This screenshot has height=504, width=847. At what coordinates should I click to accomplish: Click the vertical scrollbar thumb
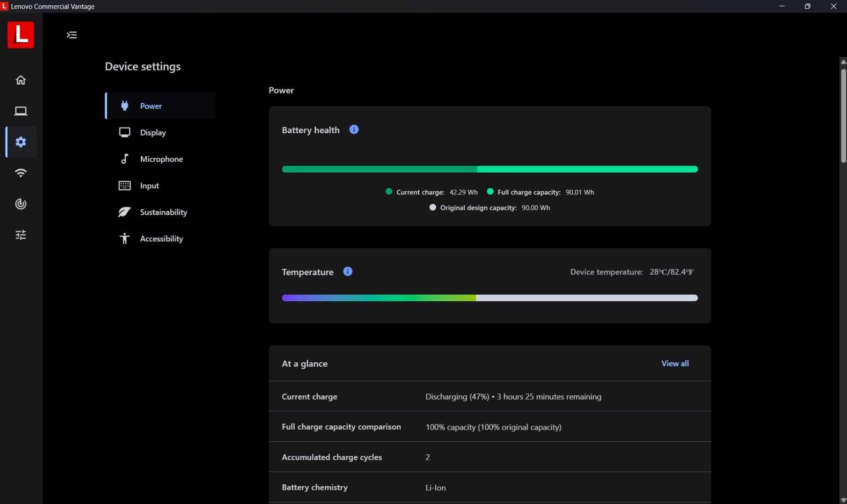843,116
